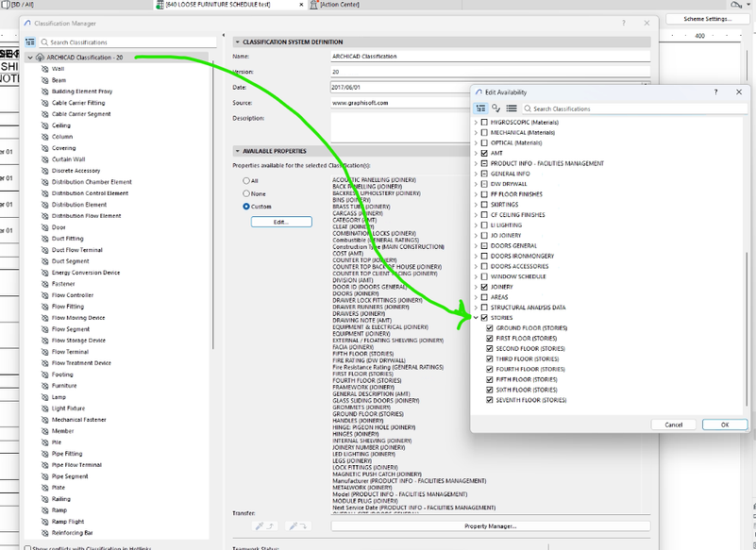
Task: Toggle the JOINERY group checkbox
Action: coord(484,287)
